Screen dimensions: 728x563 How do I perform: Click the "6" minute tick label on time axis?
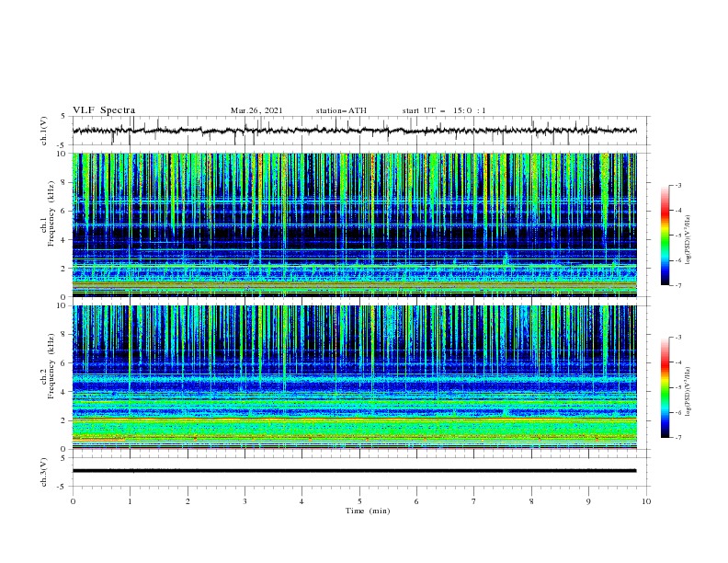[x=417, y=501]
